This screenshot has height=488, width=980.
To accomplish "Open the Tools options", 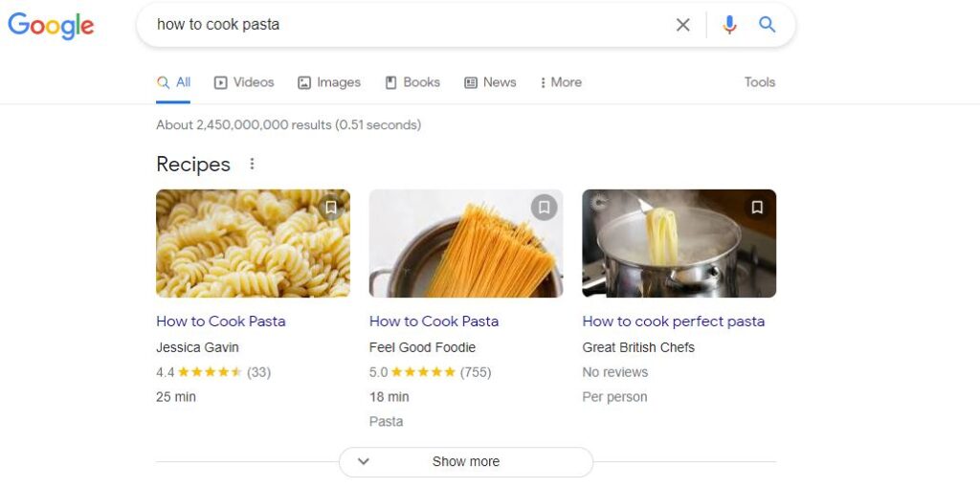I will pyautogui.click(x=759, y=82).
